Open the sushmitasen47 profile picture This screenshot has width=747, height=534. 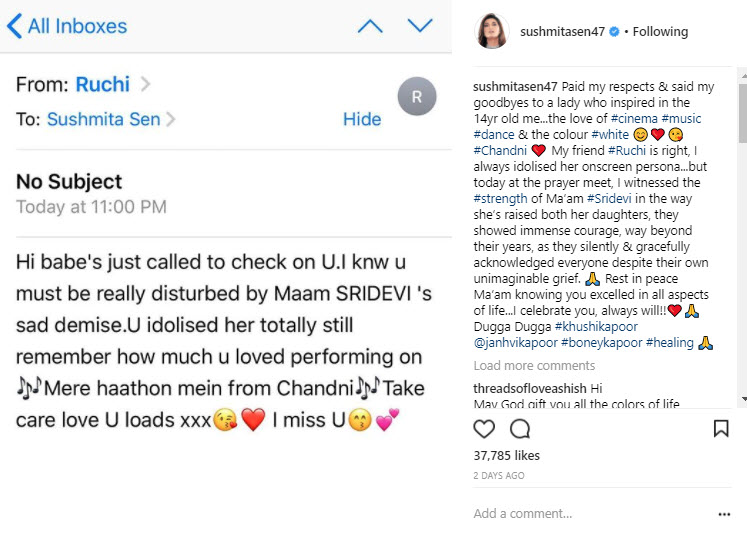pyautogui.click(x=492, y=31)
